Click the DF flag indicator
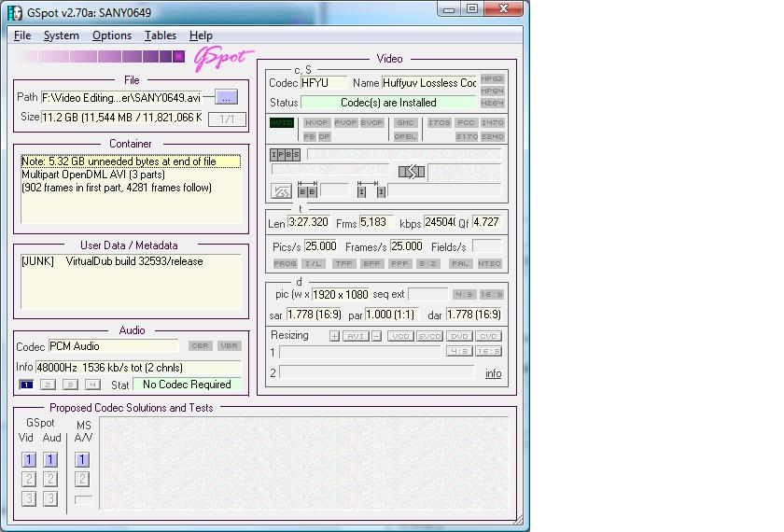This screenshot has width=784, height=532. tap(325, 136)
